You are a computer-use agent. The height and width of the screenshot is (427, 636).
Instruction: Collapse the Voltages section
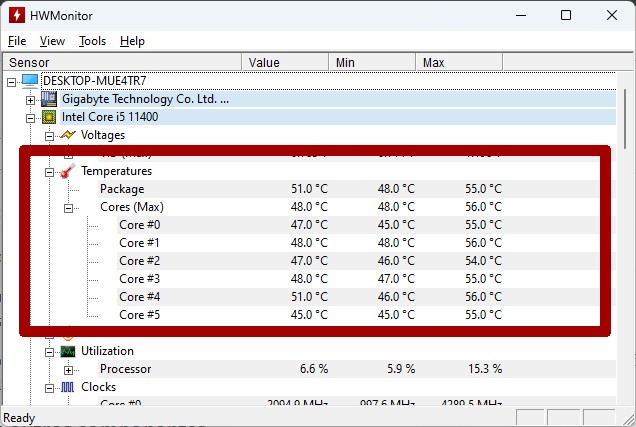click(49, 136)
